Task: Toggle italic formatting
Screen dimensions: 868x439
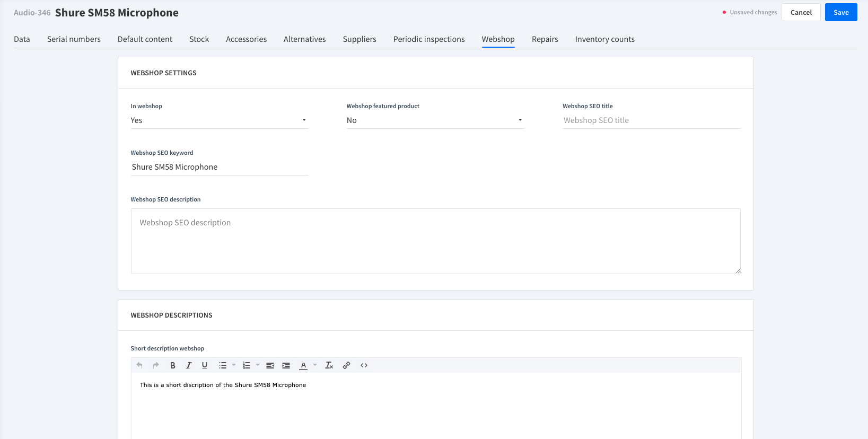Action: coord(189,365)
